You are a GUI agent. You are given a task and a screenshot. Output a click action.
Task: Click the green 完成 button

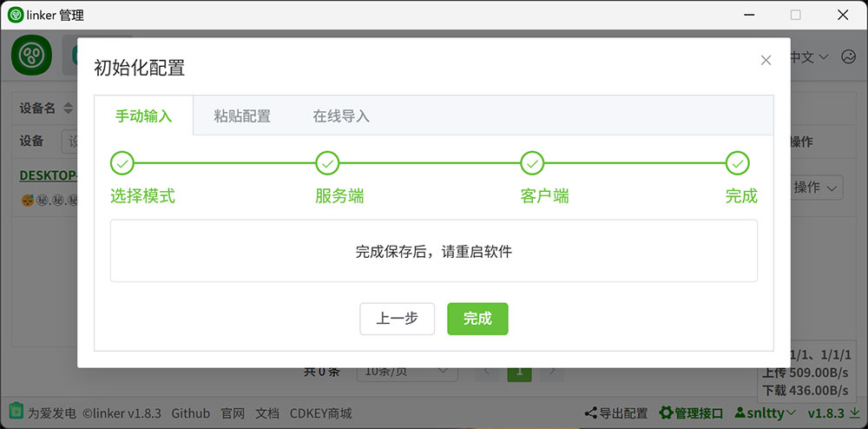click(477, 319)
